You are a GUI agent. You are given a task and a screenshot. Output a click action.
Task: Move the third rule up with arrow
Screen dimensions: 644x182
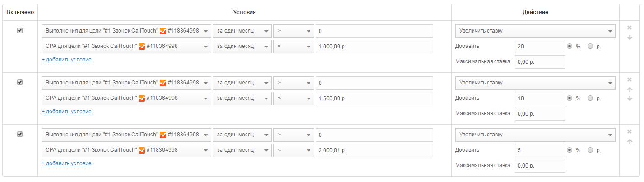(630, 141)
